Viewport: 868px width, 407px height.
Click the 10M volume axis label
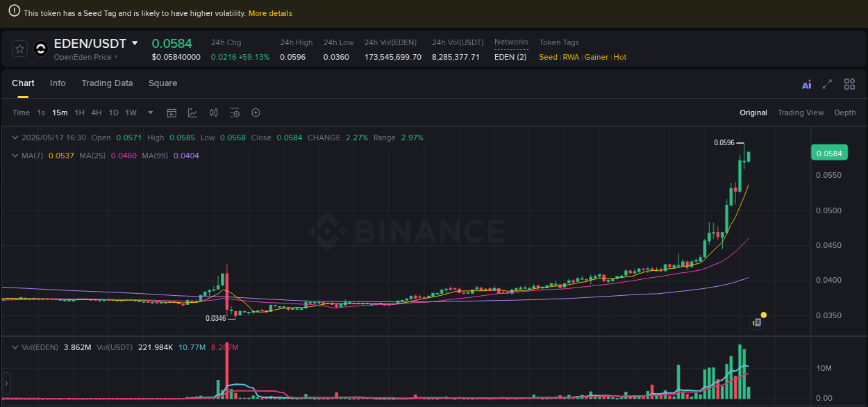824,368
